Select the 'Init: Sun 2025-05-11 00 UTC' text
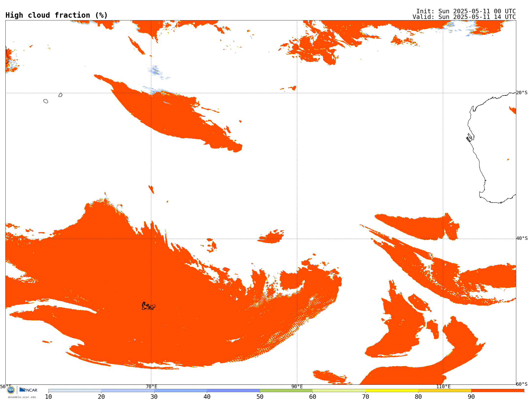This screenshot has height=400, width=532. tap(466, 11)
